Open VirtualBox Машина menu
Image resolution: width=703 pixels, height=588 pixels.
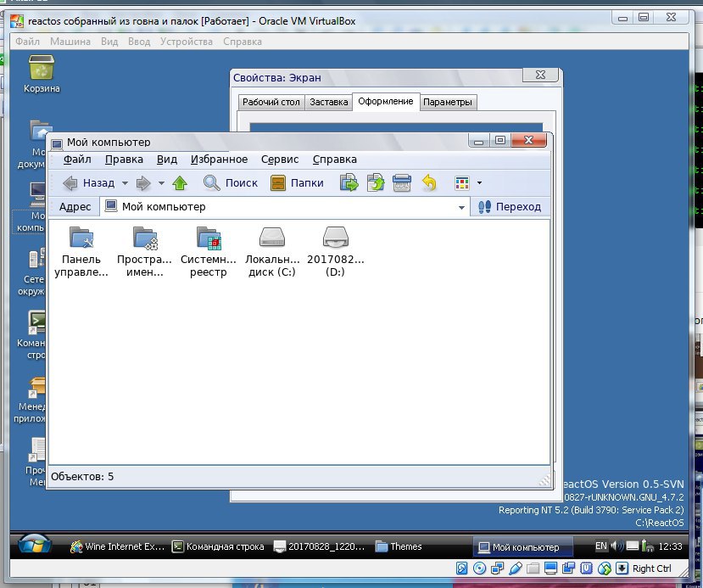(70, 42)
